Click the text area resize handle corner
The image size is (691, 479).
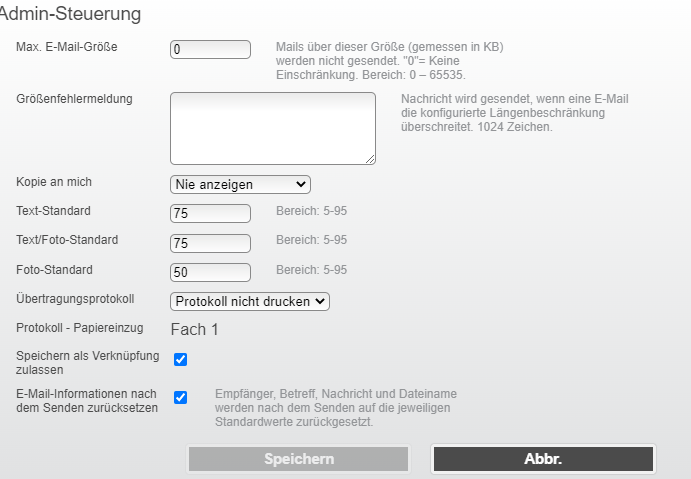coord(371,160)
